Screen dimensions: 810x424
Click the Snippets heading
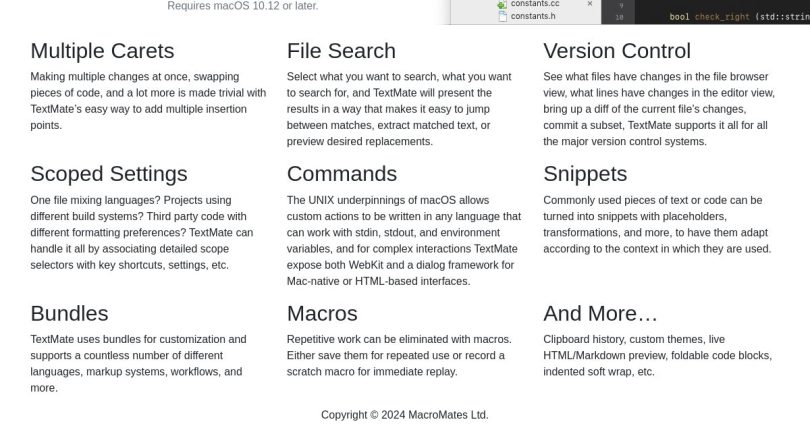coord(585,174)
